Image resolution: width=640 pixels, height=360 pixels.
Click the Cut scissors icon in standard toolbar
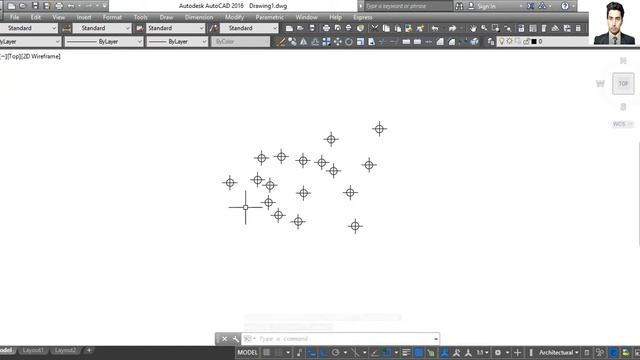click(374, 28)
